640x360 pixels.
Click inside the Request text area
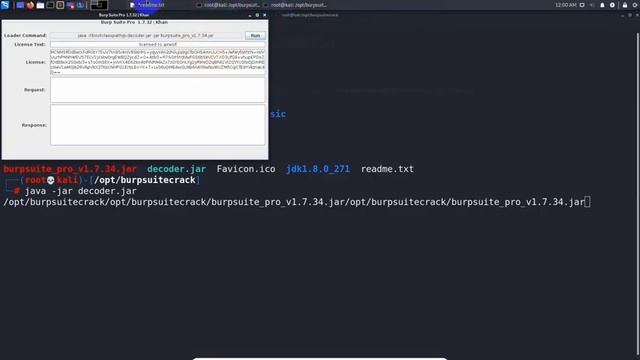tap(158, 90)
